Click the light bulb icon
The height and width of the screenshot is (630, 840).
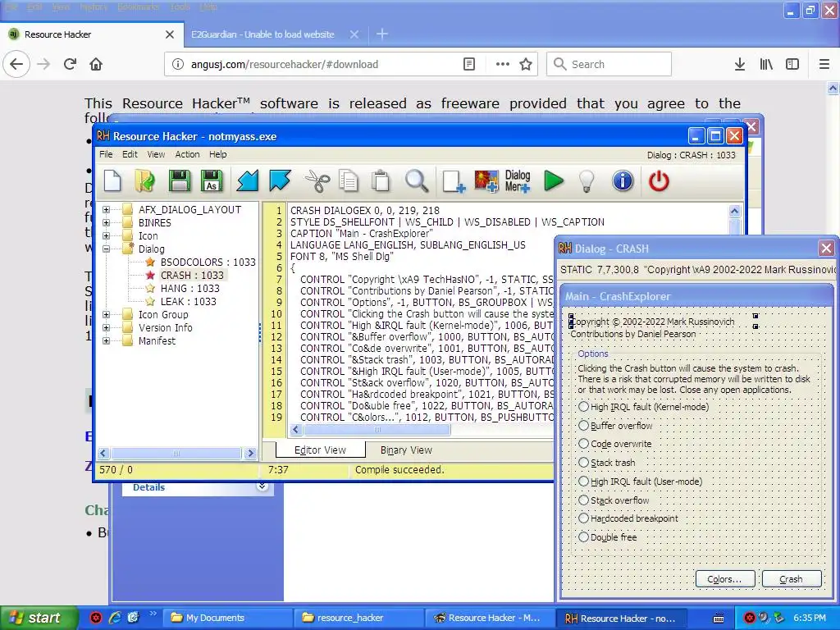[587, 181]
